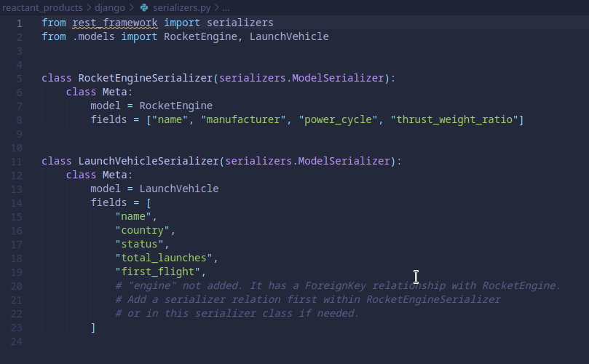Viewport: 589px width, 364px height.
Task: Place cursor on "manufacturer" string
Action: (x=243, y=119)
